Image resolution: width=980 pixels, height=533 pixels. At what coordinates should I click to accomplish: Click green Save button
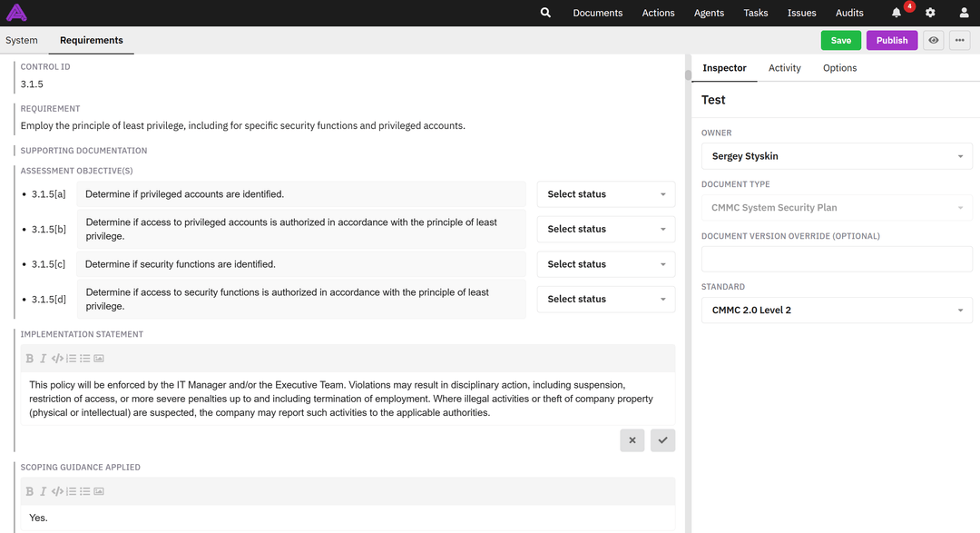coord(840,40)
